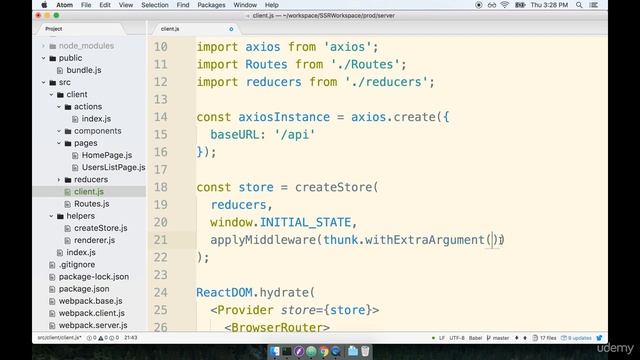Open the .gitignore file

(77, 264)
